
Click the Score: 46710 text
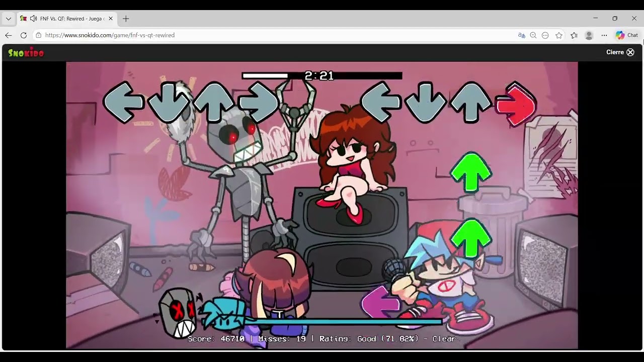pyautogui.click(x=216, y=339)
